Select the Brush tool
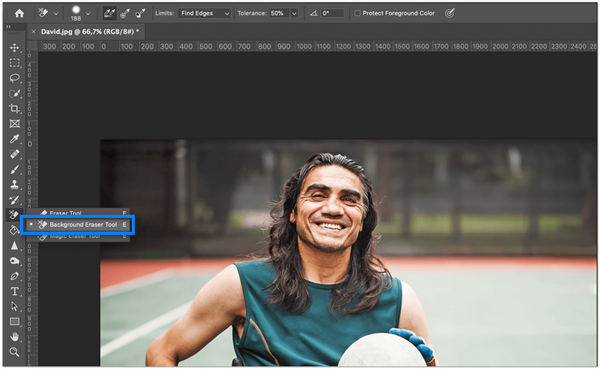600x369 pixels. pyautogui.click(x=15, y=169)
